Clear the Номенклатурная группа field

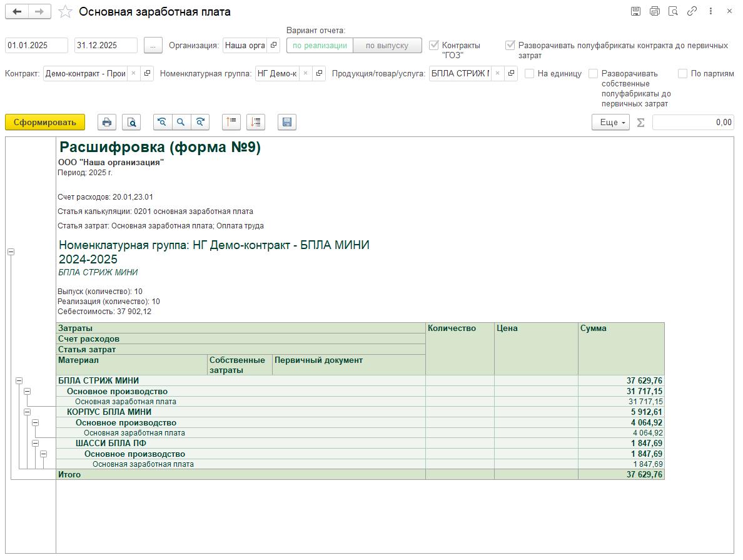[306, 73]
